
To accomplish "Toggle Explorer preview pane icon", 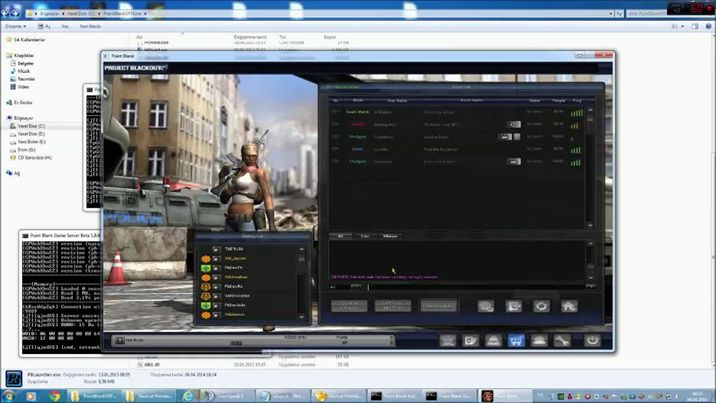I will tap(695, 26).
